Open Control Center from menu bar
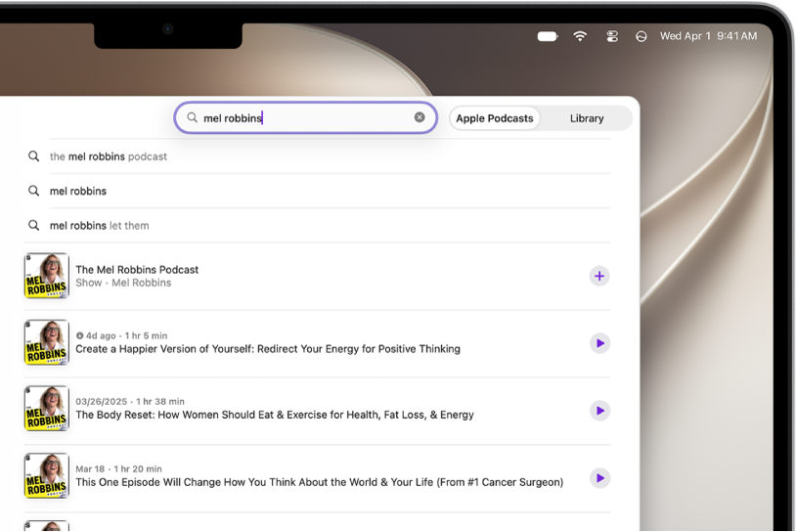The width and height of the screenshot is (796, 532). [x=612, y=36]
